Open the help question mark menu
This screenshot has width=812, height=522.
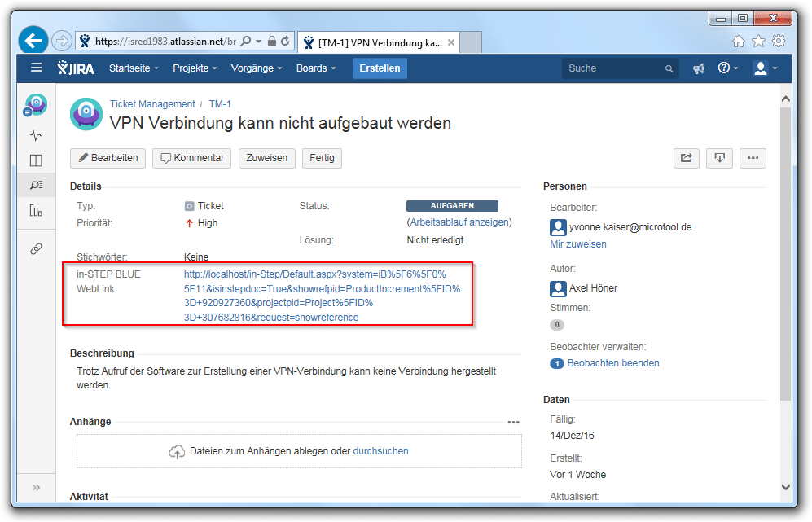726,68
